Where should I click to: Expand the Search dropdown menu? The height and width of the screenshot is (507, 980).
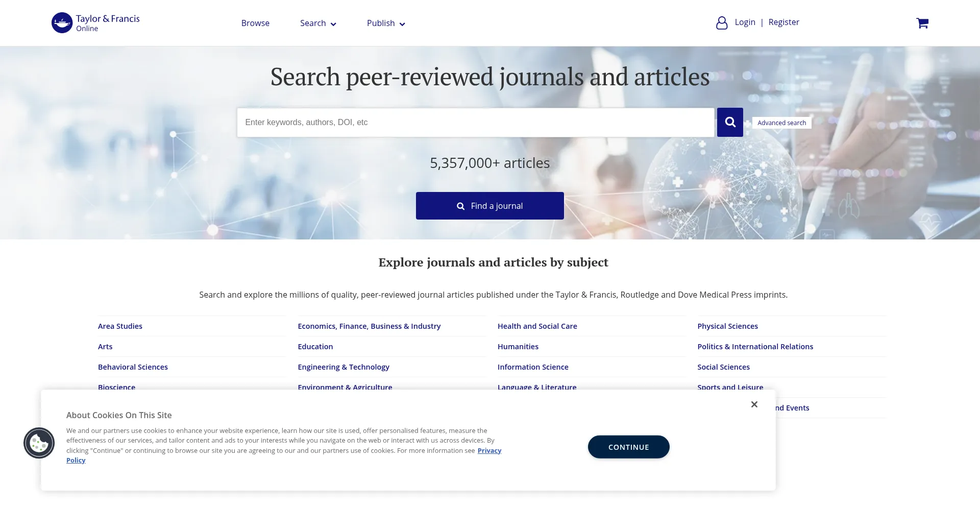(x=317, y=23)
